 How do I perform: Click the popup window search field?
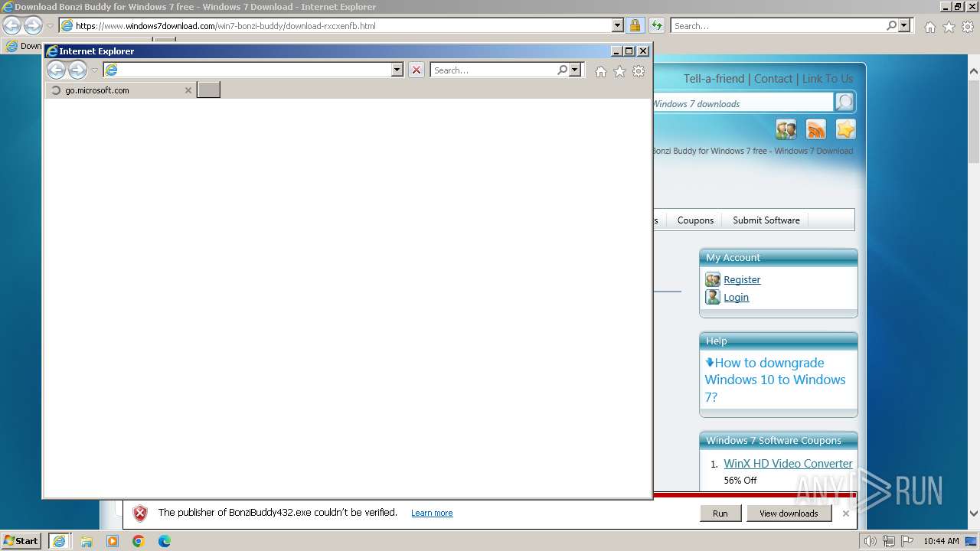click(x=493, y=70)
